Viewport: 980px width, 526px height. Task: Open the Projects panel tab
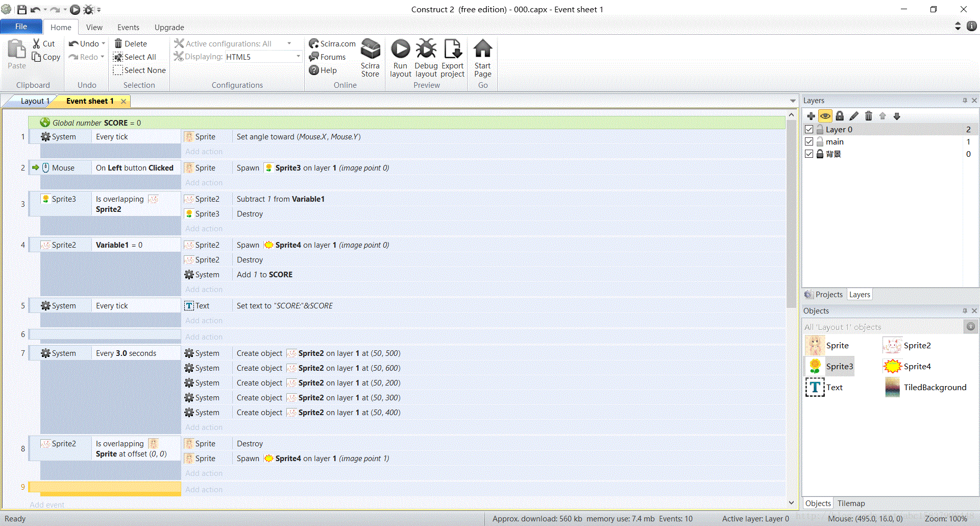coord(824,295)
